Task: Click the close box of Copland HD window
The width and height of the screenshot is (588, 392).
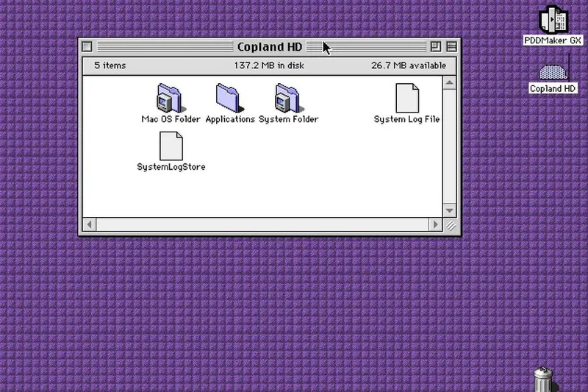Action: [x=87, y=46]
